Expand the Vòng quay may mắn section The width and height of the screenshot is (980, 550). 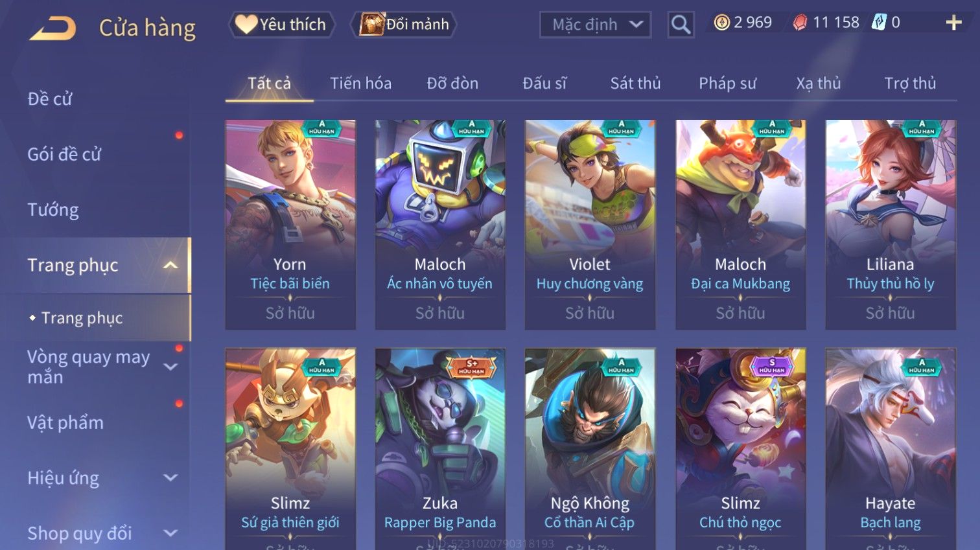point(170,367)
